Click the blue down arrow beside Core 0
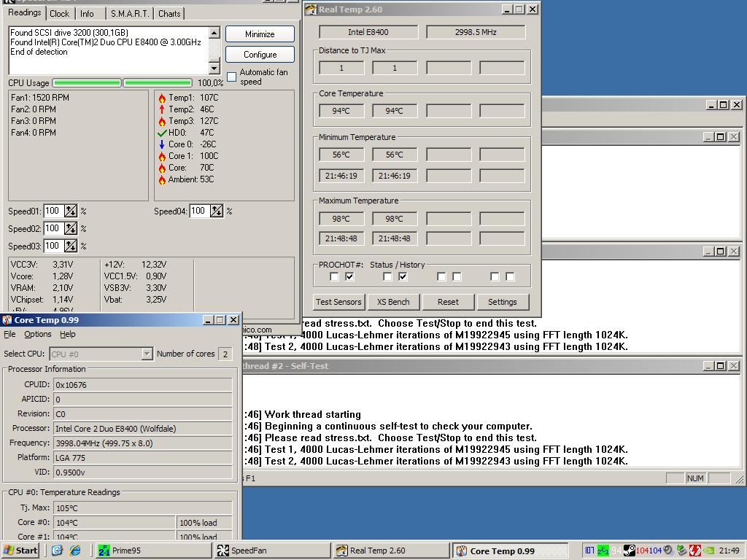The height and width of the screenshot is (560, 747). [162, 144]
